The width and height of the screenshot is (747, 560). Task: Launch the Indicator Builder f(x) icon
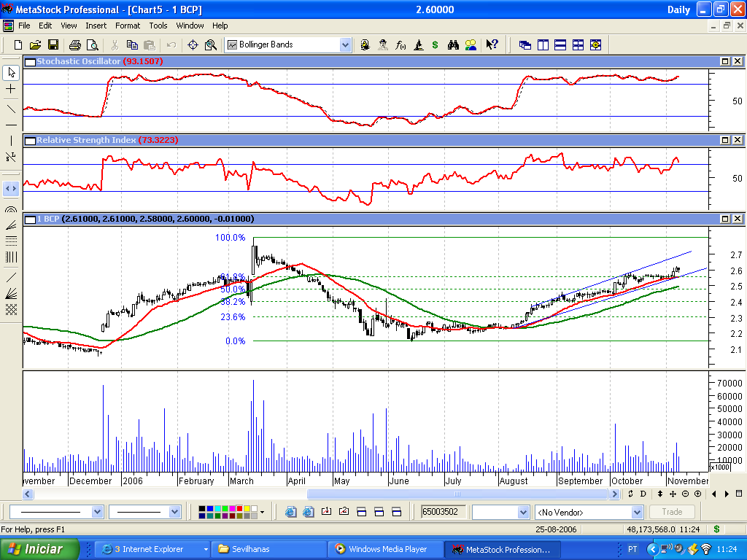[400, 44]
